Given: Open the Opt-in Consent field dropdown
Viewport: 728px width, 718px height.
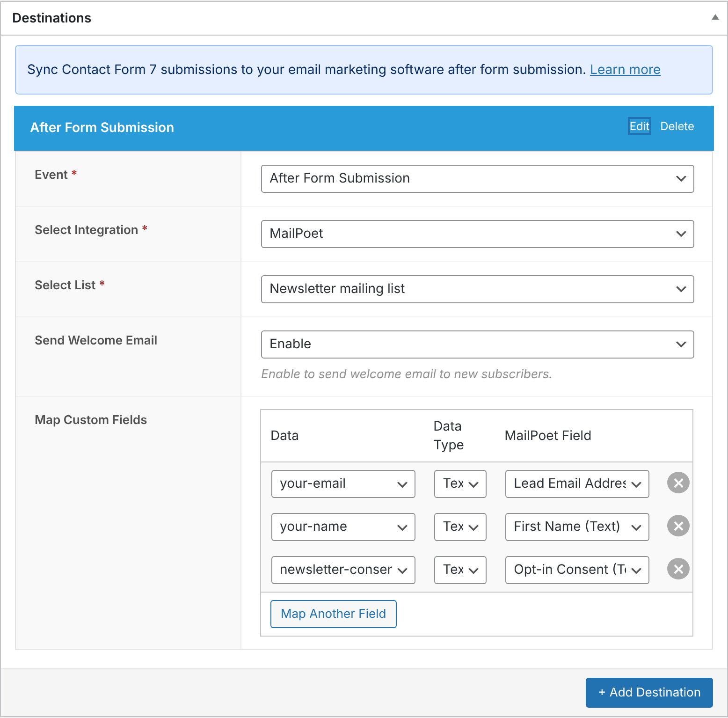Looking at the screenshot, I should tap(577, 570).
